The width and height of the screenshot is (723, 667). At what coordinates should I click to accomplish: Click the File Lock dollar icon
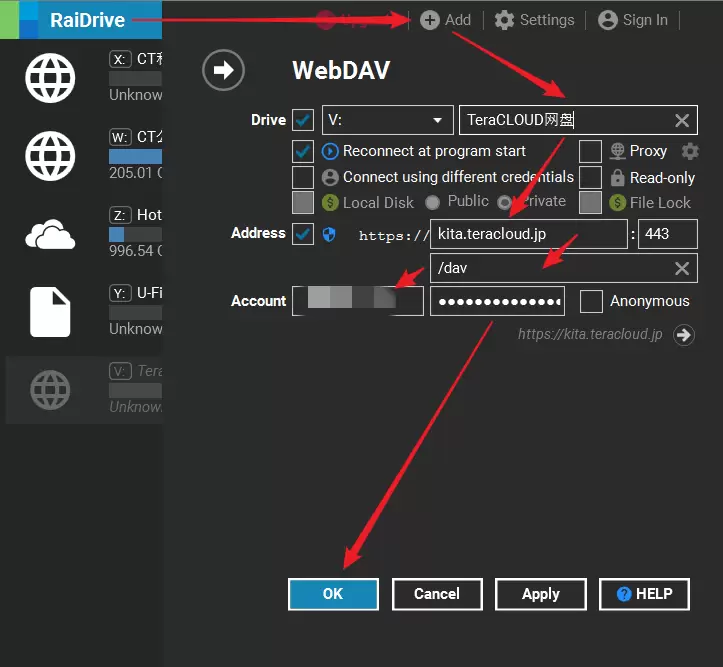coord(617,202)
